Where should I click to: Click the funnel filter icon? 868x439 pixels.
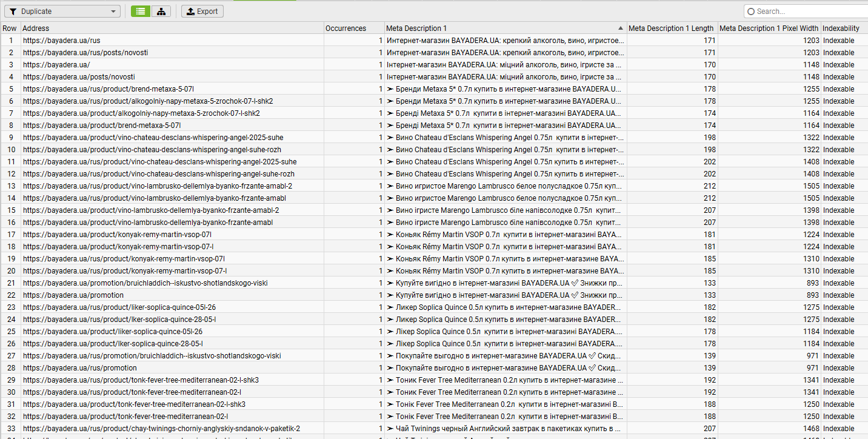pyautogui.click(x=13, y=11)
